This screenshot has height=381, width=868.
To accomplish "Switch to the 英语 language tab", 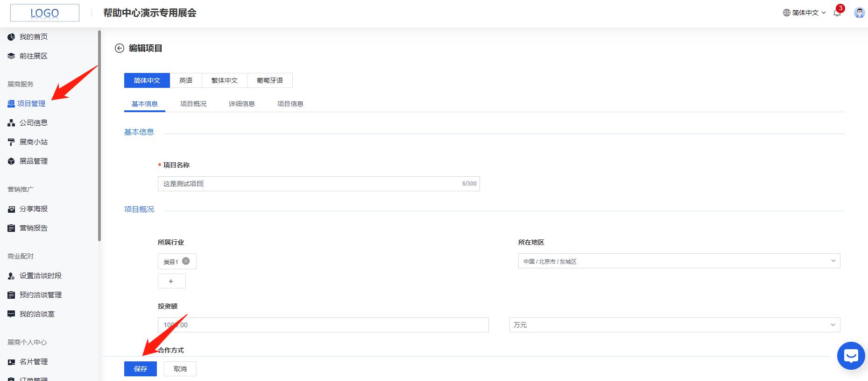I will point(186,80).
